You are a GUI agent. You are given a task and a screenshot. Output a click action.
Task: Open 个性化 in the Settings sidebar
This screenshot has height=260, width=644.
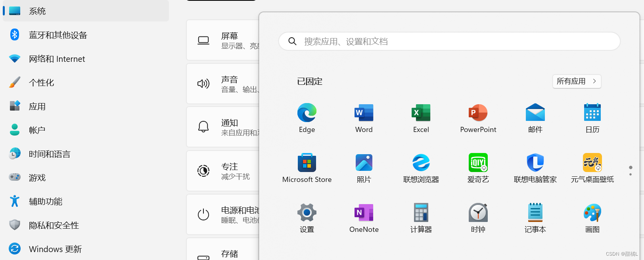point(86,82)
